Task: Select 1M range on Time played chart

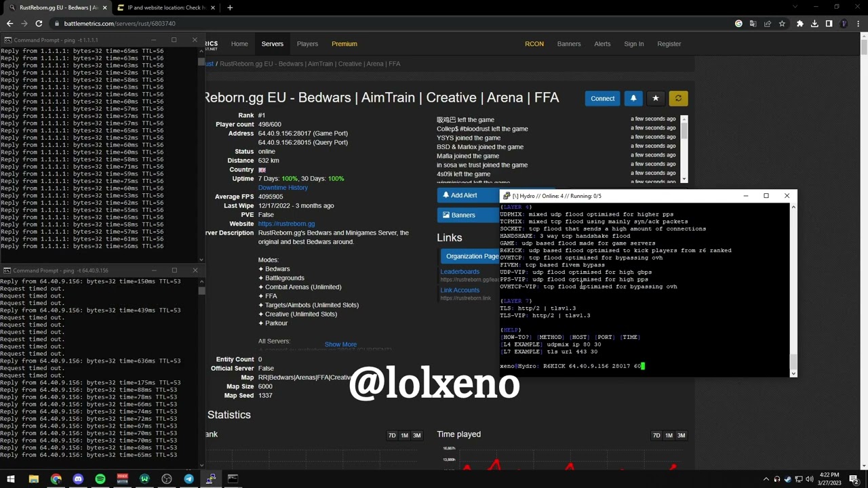Action: (669, 435)
